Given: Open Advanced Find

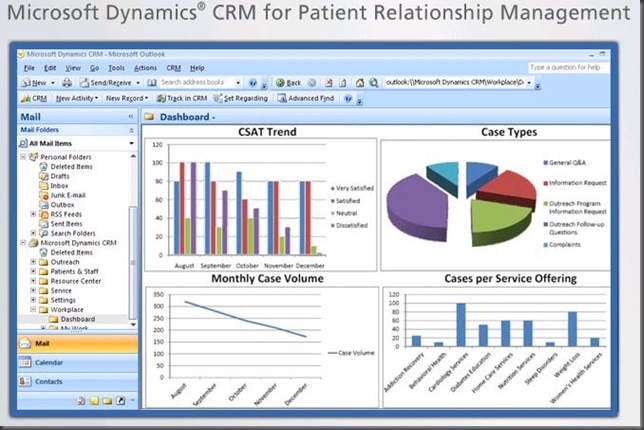Looking at the screenshot, I should 307,99.
